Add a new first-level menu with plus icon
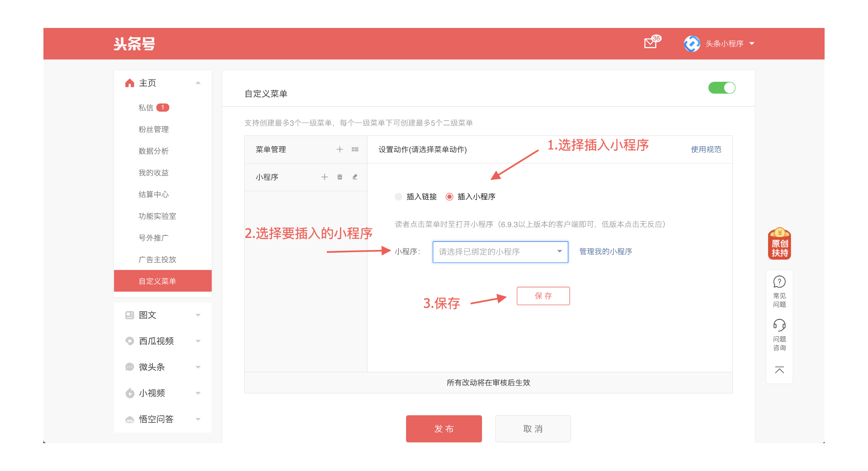The image size is (868, 471). pos(340,149)
